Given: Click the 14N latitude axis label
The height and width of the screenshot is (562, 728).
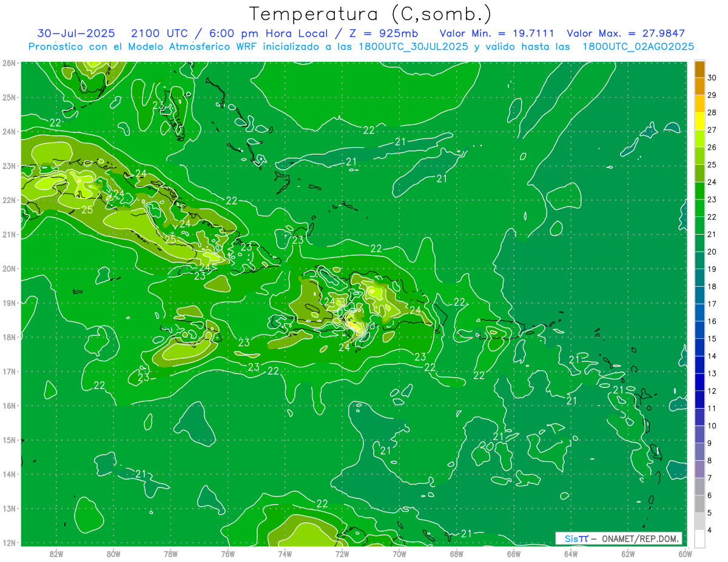Looking at the screenshot, I should click(x=8, y=474).
